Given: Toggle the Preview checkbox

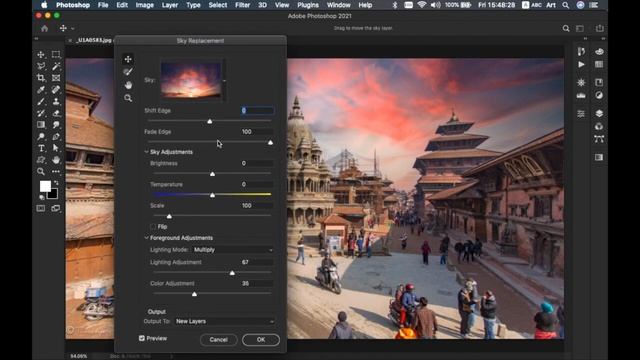Looking at the screenshot, I should point(142,338).
